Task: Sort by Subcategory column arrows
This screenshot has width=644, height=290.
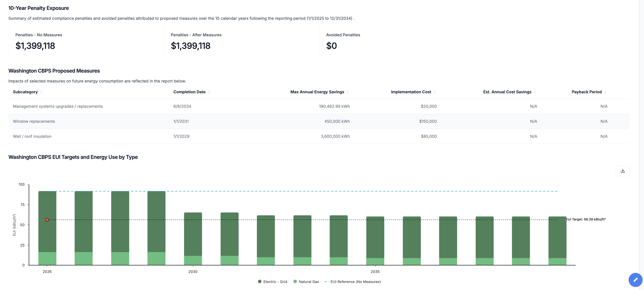Action: coord(41,92)
